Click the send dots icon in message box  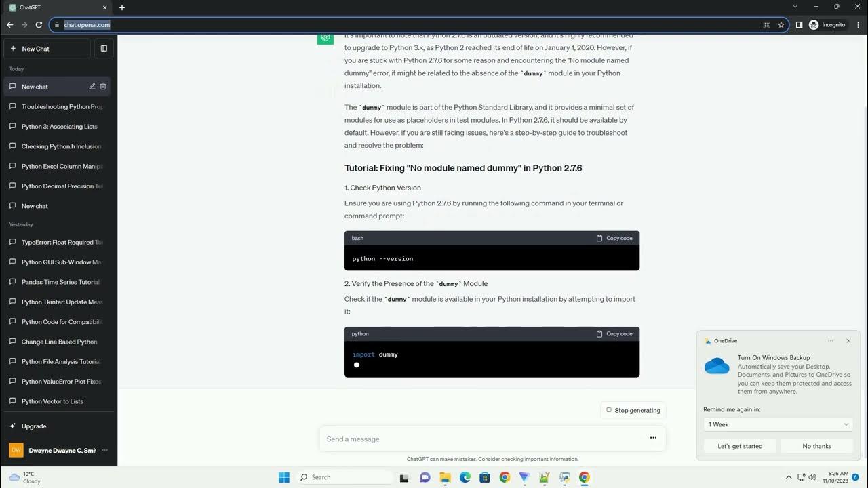tap(653, 438)
